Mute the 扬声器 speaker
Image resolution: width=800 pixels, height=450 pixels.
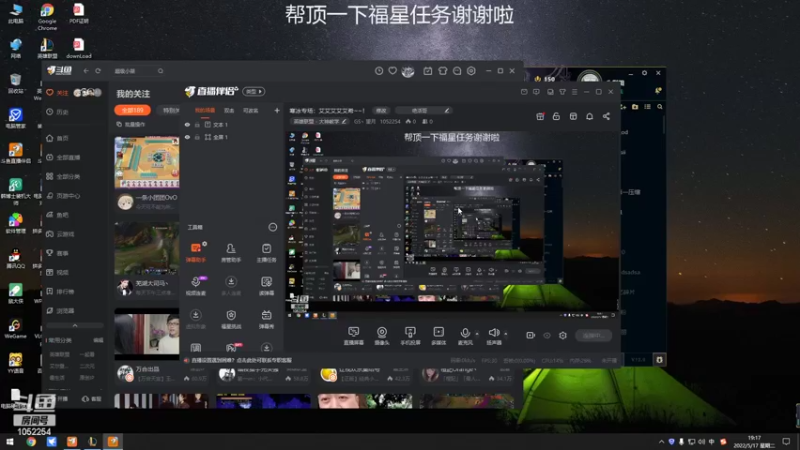point(494,336)
